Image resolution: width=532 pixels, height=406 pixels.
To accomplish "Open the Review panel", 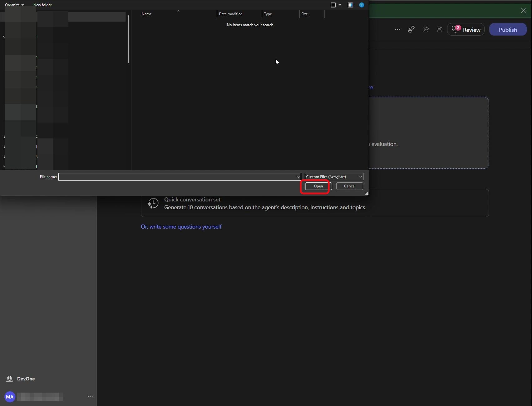I will [x=466, y=30].
